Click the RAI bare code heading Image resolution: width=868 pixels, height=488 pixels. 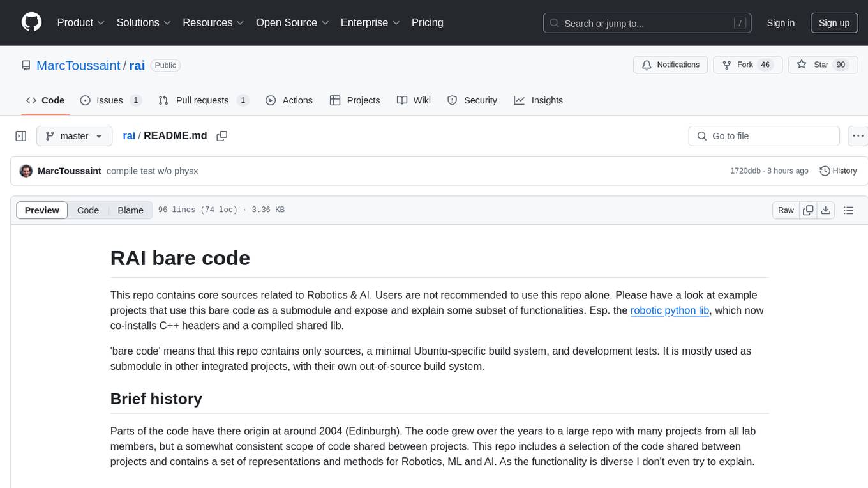[180, 258]
